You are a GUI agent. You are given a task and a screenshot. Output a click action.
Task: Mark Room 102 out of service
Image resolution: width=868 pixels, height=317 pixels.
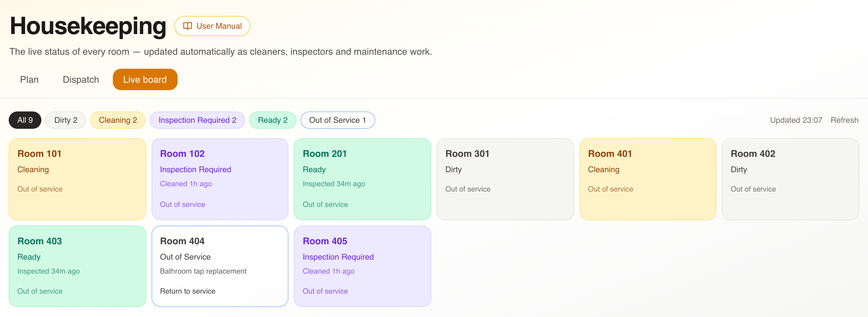(x=183, y=205)
